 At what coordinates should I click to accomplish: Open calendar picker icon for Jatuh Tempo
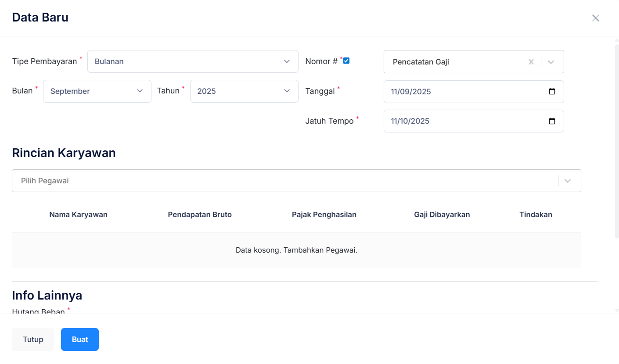tap(552, 121)
